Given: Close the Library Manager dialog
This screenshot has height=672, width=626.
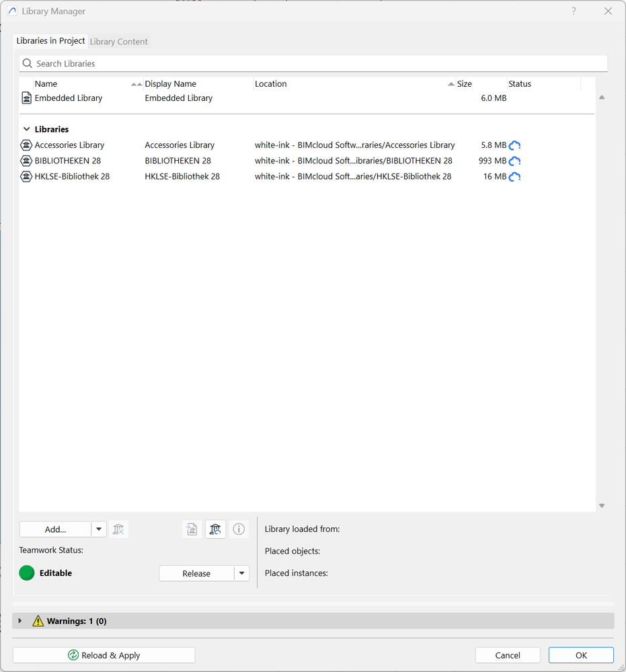Looking at the screenshot, I should coord(608,11).
